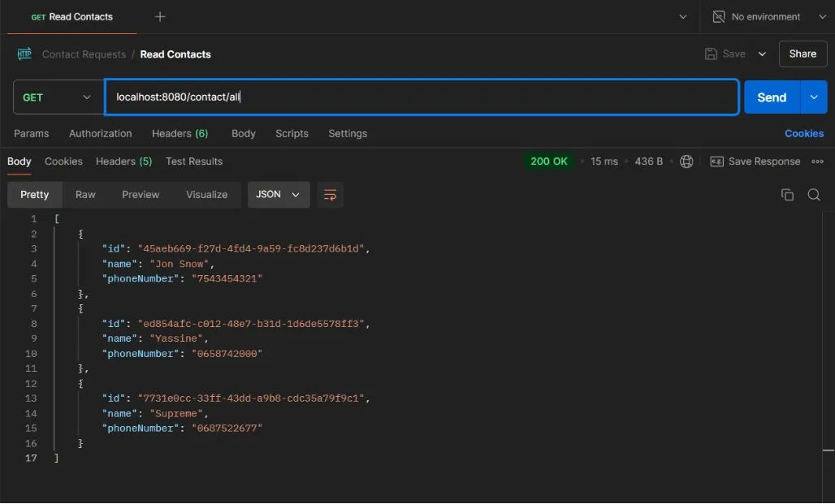The width and height of the screenshot is (835, 504).
Task: Open the Save options chevron
Action: pyautogui.click(x=762, y=54)
